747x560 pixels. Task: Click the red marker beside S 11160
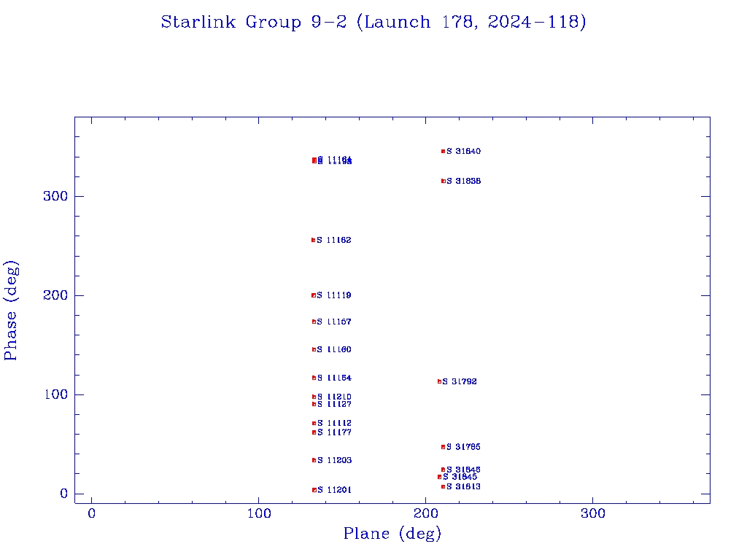click(314, 349)
